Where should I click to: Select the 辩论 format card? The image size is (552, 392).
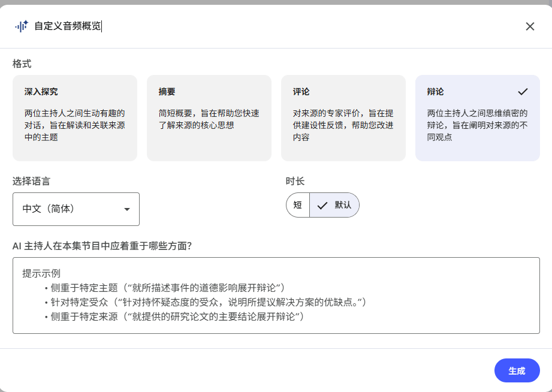[x=477, y=117]
